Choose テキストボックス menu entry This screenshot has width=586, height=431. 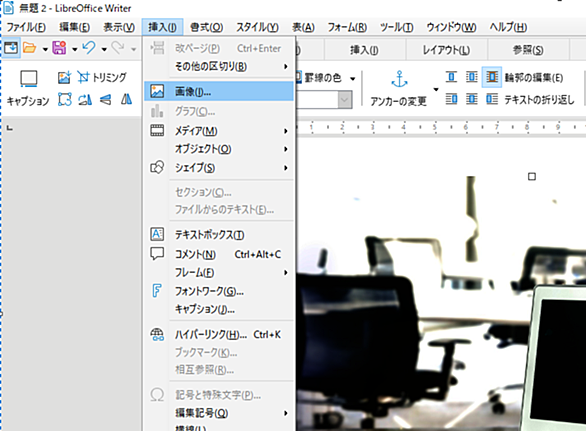[219, 234]
